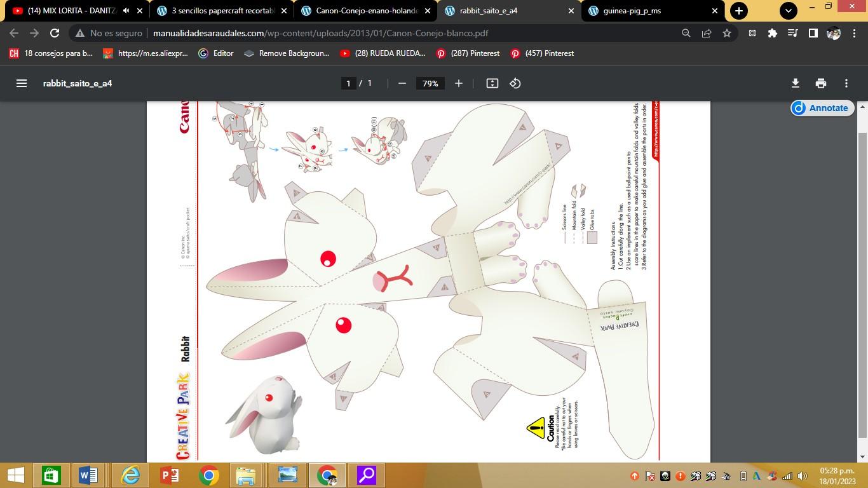Open the Remove Background bookmark
Image resolution: width=868 pixels, height=488 pixels.
click(x=287, y=53)
